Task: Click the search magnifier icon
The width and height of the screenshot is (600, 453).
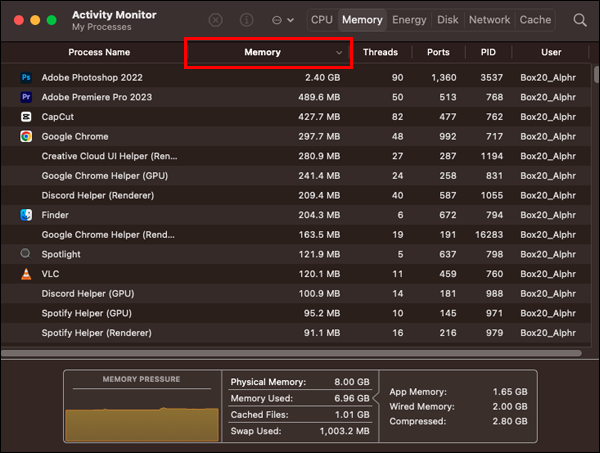Action: 580,20
